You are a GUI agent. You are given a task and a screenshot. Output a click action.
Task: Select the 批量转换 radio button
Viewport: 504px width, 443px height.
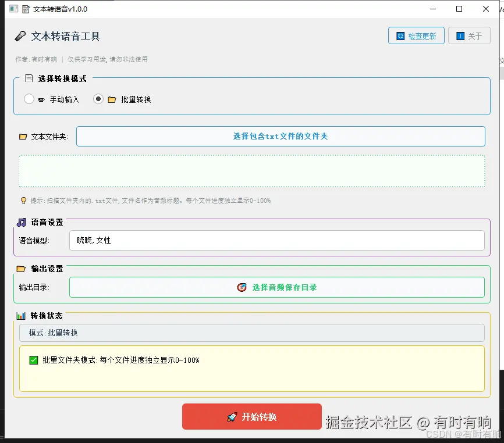coord(98,99)
